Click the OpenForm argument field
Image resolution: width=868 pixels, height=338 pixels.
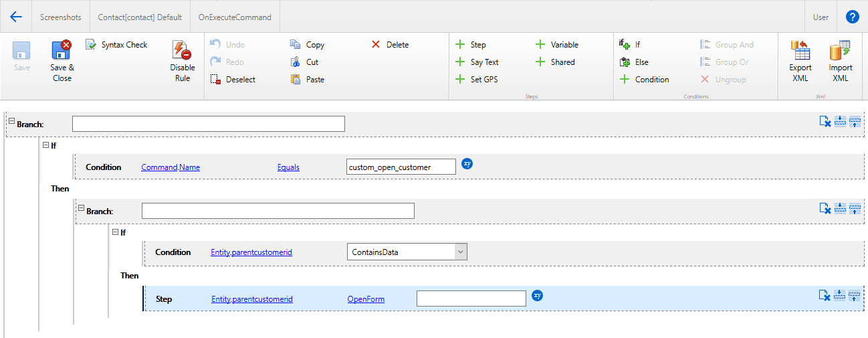pyautogui.click(x=471, y=299)
